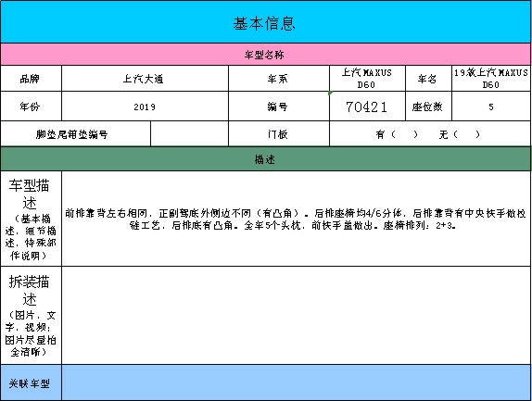Click the 上汽大通 brand value cell
The height and width of the screenshot is (401, 532).
[145, 79]
